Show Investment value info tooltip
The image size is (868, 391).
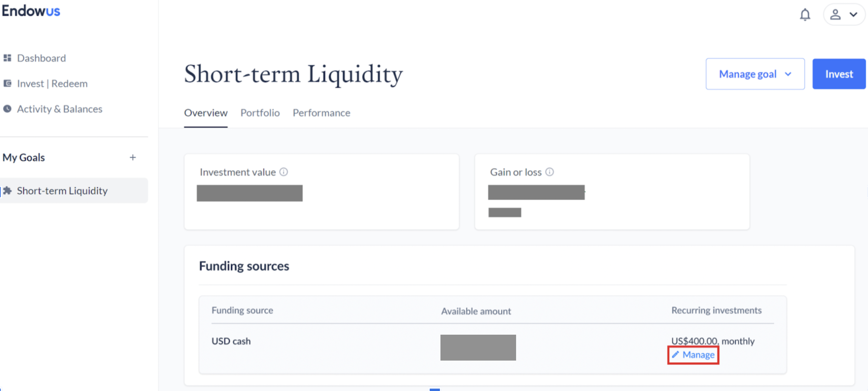pyautogui.click(x=284, y=172)
